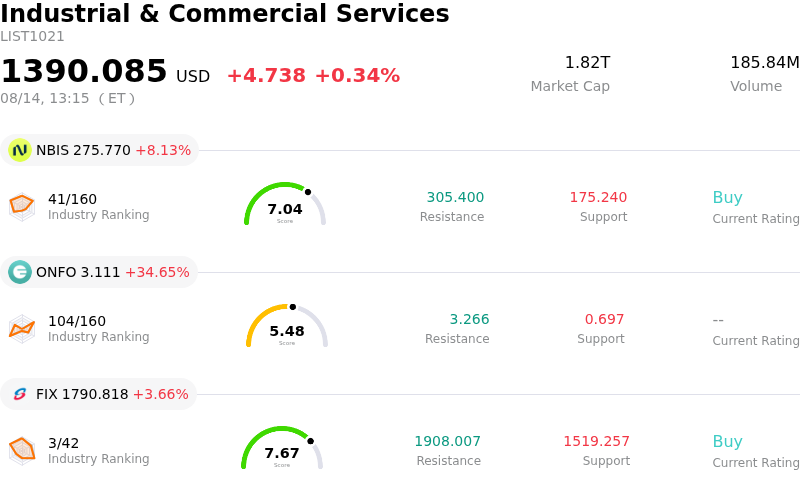
Task: Select the NBIS Buy current rating
Action: click(728, 198)
